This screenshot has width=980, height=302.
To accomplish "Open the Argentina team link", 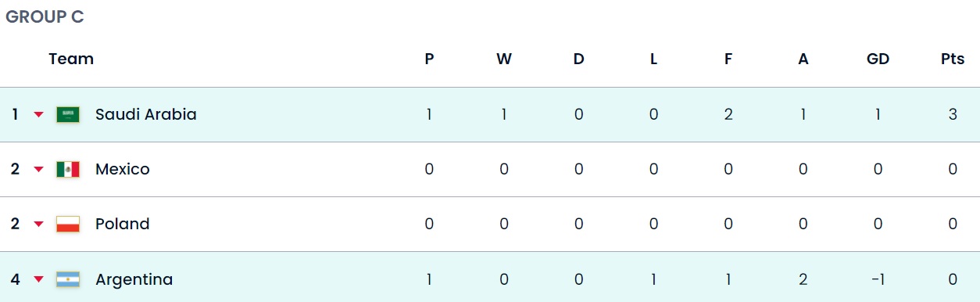I will (134, 279).
